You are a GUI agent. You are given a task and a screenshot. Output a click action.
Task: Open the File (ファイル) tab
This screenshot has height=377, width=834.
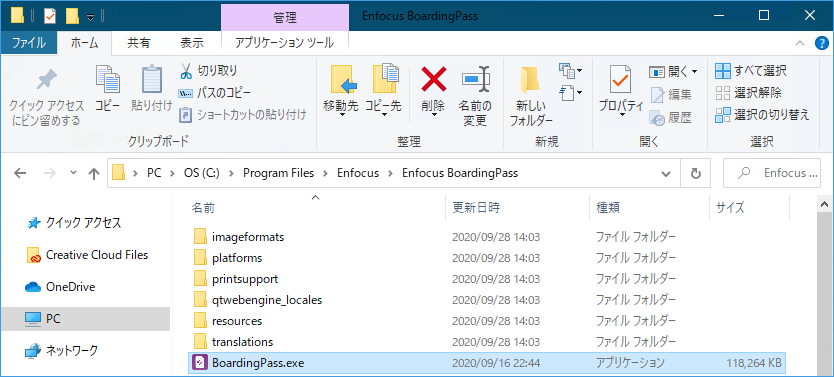28,43
